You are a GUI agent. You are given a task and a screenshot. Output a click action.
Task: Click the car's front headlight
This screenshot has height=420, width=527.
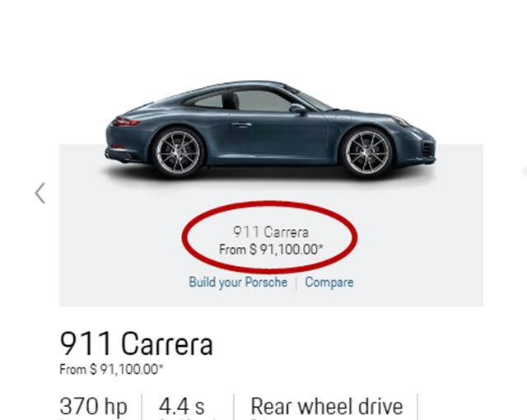402,121
